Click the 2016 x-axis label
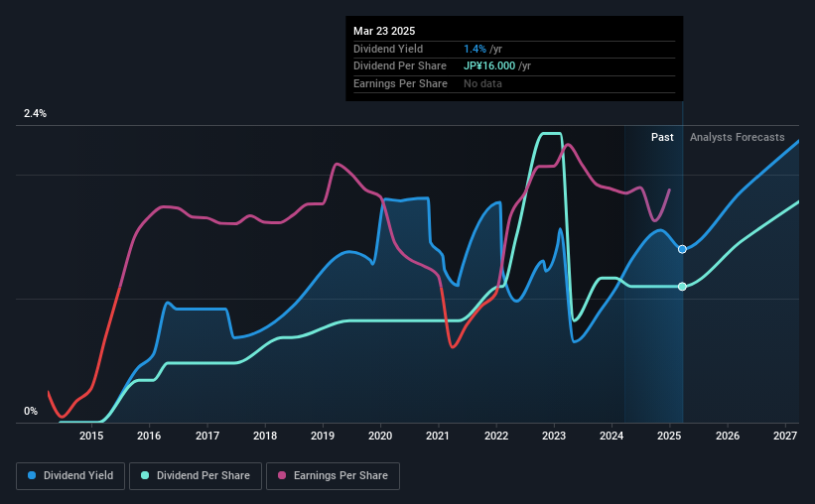 (x=149, y=436)
